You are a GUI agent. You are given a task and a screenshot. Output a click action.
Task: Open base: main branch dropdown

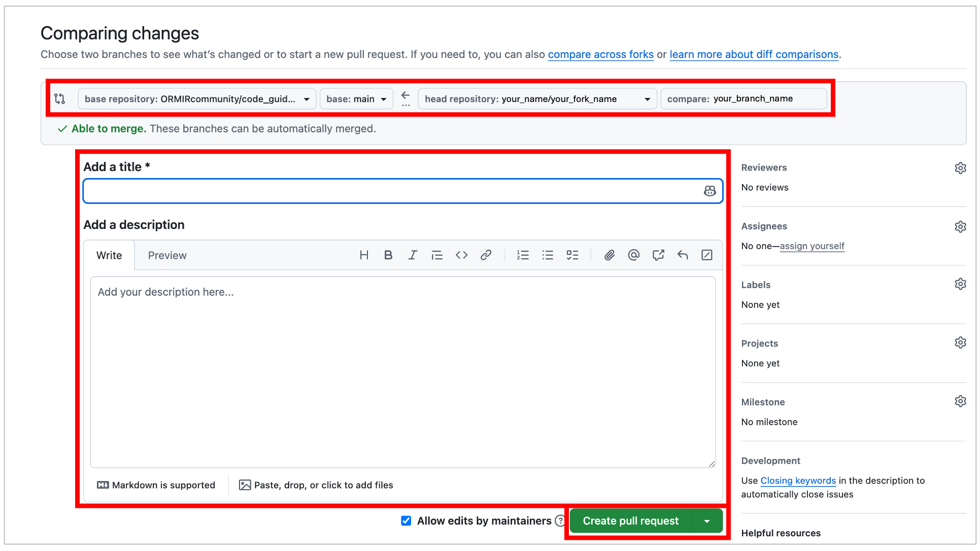point(356,99)
